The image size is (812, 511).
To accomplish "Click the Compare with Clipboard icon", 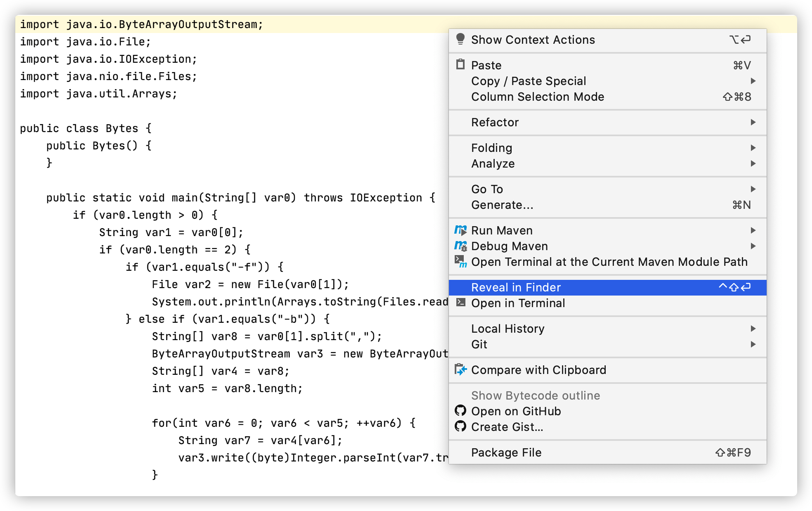I will (x=460, y=369).
